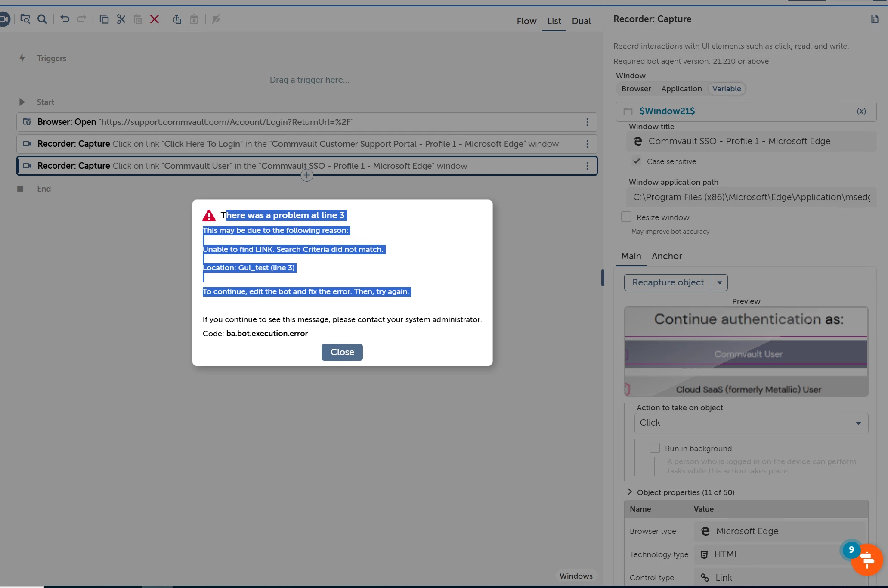Cut the selected action with scissors icon

pyautogui.click(x=121, y=19)
